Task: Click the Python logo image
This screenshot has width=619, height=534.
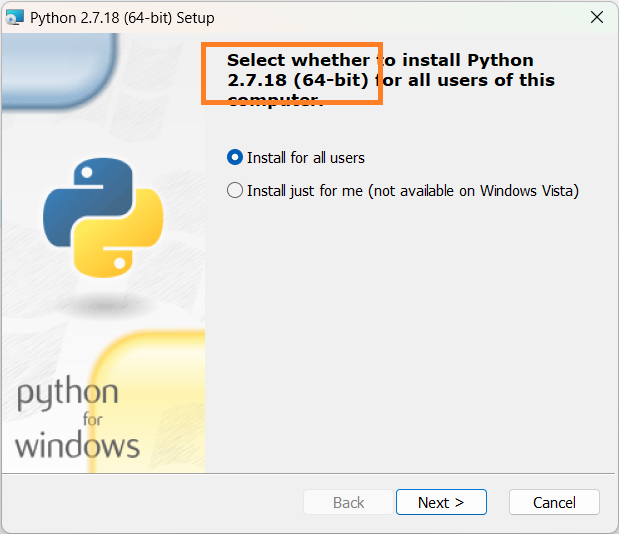Action: click(x=103, y=218)
